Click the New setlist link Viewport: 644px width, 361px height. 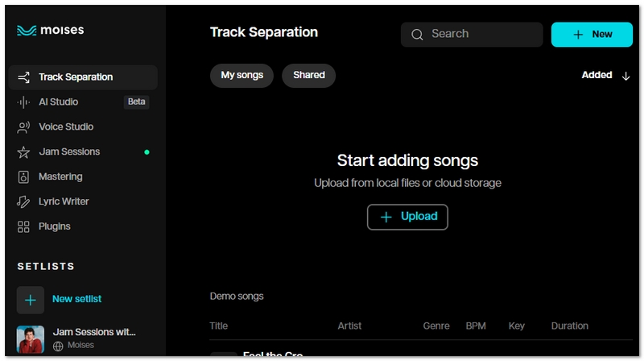pos(76,299)
